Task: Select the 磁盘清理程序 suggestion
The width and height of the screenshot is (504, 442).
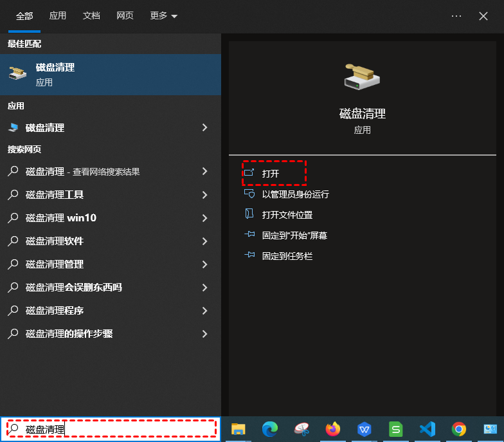Action: (x=111, y=310)
